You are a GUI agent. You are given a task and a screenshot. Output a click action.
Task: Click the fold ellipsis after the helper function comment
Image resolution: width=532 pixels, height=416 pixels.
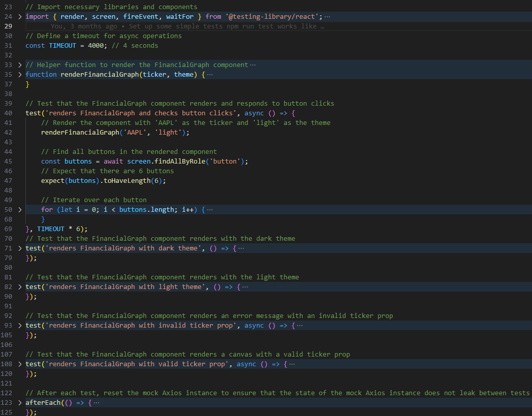[x=253, y=65]
